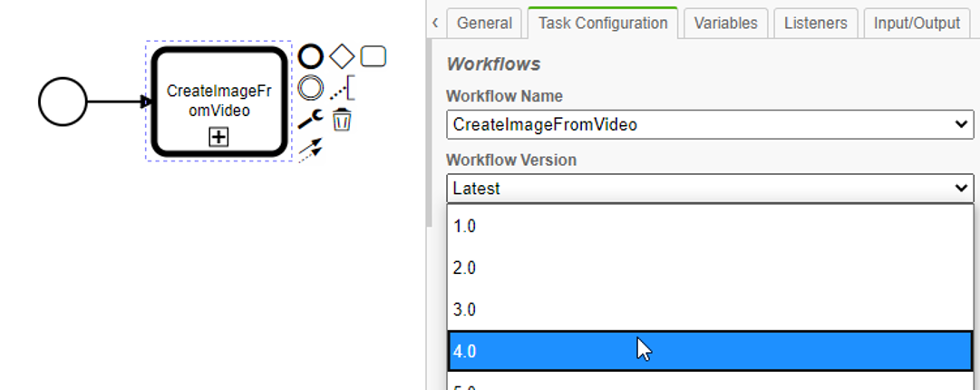Viewport: 980px width, 390px height.
Task: Activate the connect arrows tool
Action: pyautogui.click(x=311, y=148)
